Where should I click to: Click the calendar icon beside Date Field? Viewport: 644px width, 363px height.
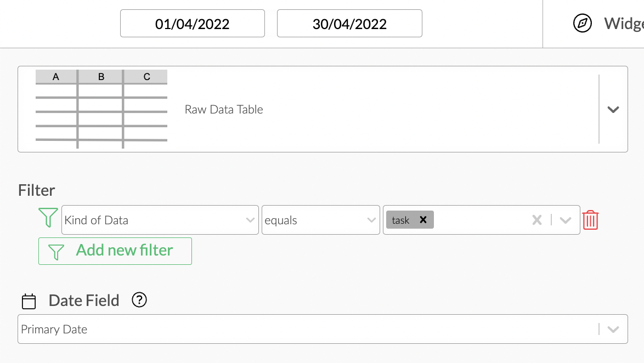click(29, 300)
